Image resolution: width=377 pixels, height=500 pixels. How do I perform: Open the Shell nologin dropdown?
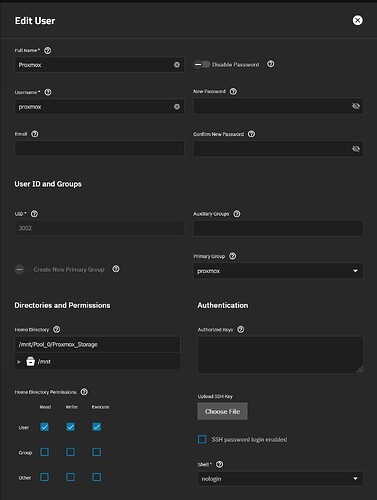[x=280, y=479]
